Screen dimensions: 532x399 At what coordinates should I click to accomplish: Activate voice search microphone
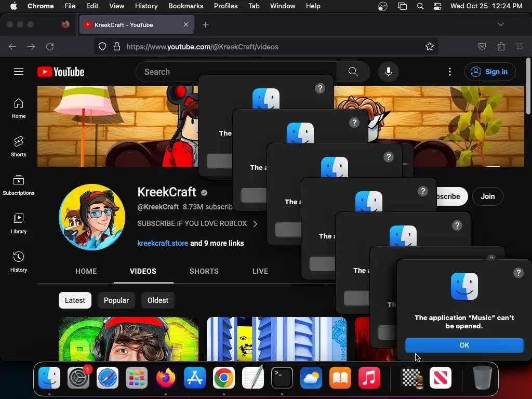(x=389, y=72)
